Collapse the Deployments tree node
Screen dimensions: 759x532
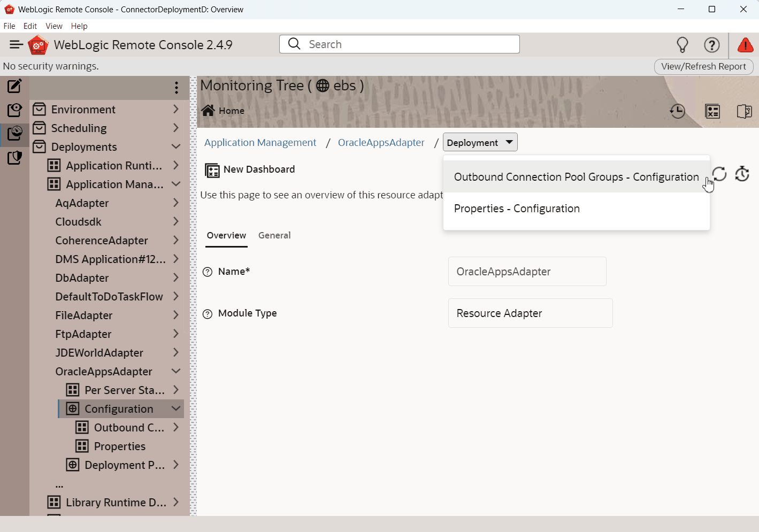(x=175, y=147)
